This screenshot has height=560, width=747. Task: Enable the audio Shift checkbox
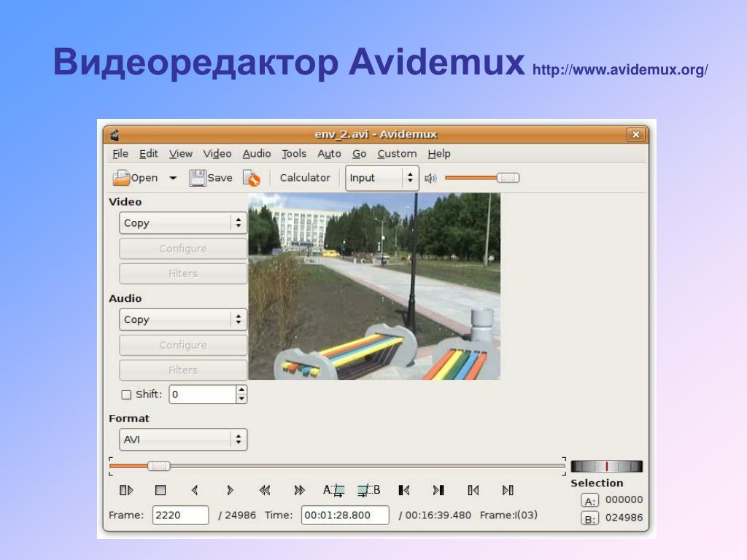point(126,394)
